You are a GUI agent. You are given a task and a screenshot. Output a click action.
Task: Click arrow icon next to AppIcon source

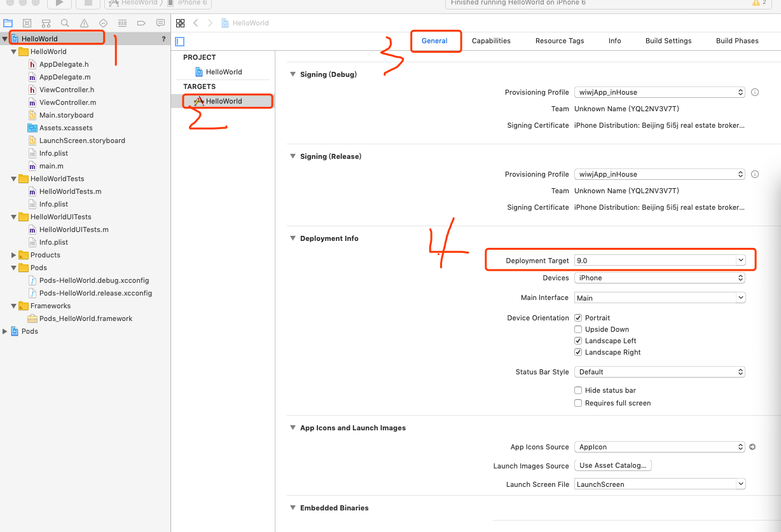[752, 447]
